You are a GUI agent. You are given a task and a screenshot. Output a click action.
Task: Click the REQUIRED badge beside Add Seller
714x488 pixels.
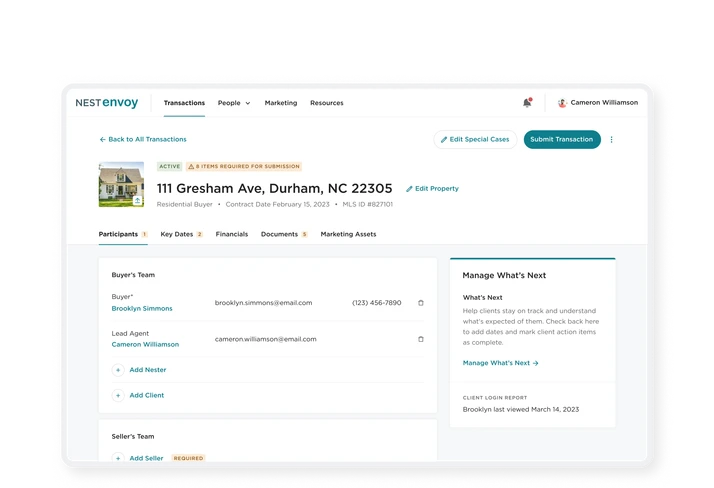click(188, 458)
